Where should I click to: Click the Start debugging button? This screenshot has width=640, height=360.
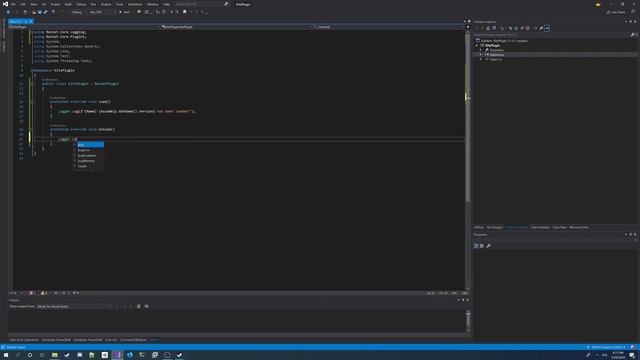click(124, 12)
